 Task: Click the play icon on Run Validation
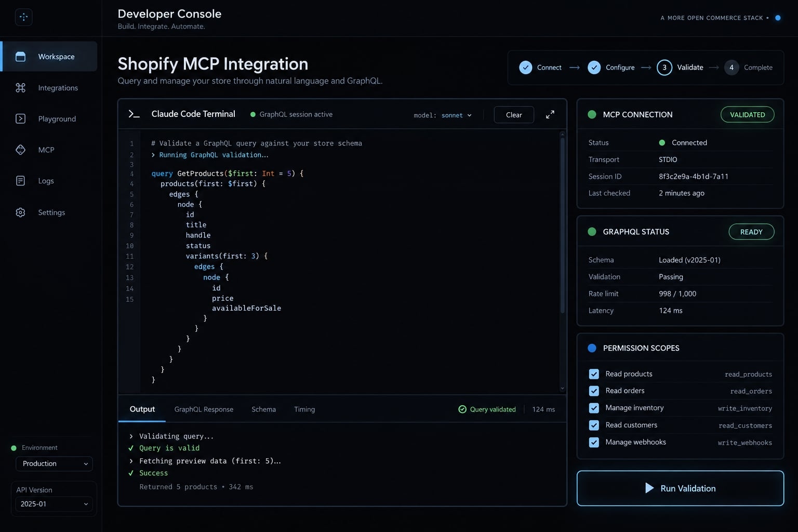tap(649, 488)
